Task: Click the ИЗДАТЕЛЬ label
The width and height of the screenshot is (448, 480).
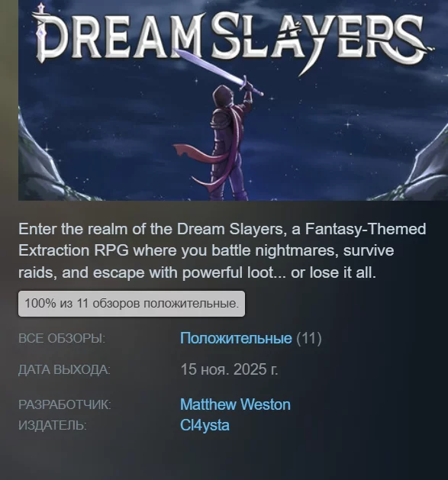Action: 53,426
